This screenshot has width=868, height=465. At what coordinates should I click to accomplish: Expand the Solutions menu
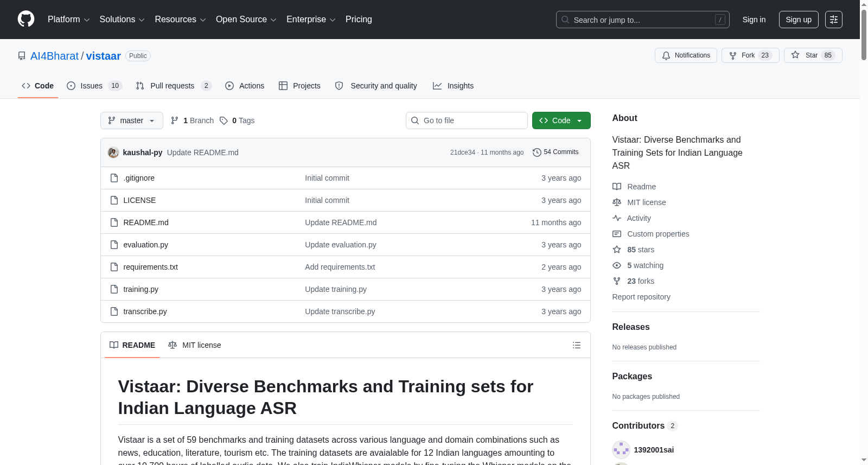click(122, 20)
